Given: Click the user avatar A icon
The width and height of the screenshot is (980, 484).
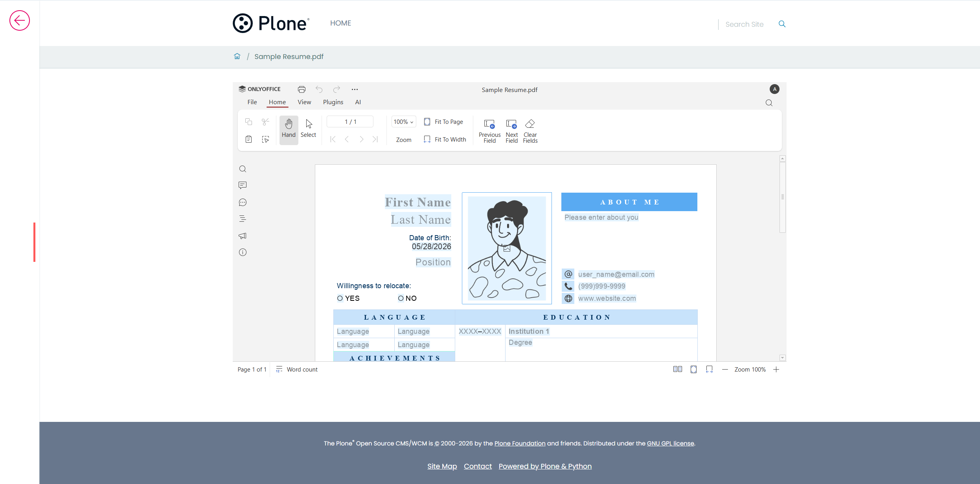Looking at the screenshot, I should (774, 89).
